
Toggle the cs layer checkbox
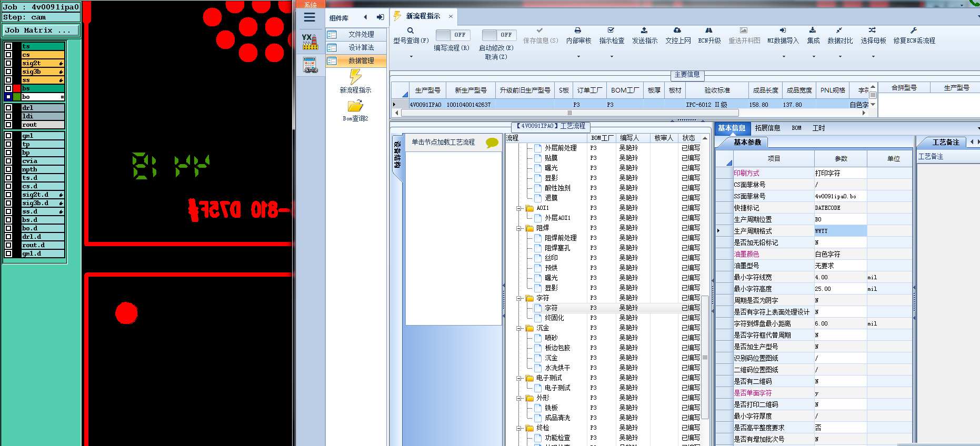point(8,55)
